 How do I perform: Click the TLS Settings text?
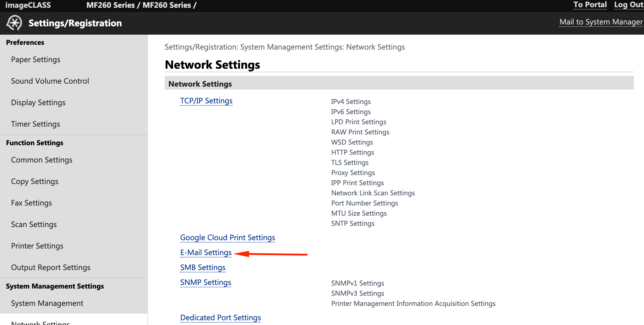[350, 162]
